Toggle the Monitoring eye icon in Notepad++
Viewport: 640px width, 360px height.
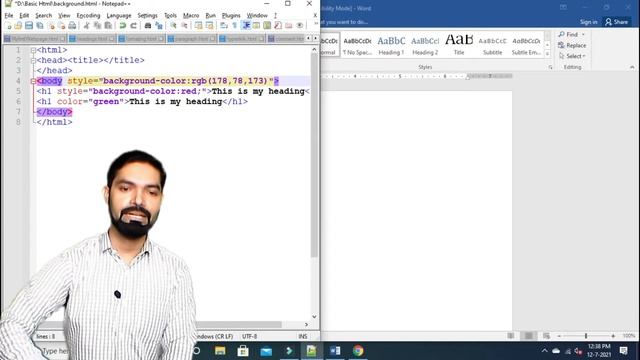coord(300,26)
